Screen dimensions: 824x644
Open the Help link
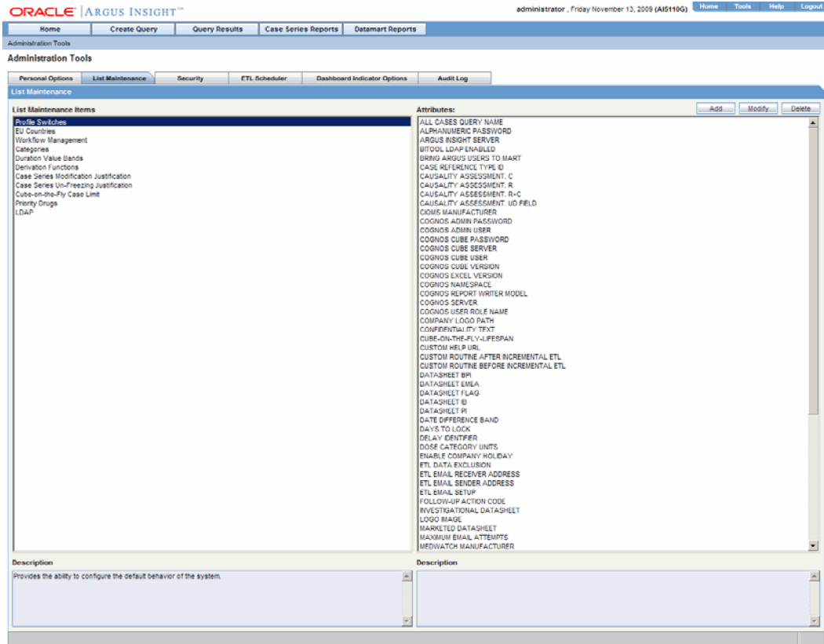(776, 6)
